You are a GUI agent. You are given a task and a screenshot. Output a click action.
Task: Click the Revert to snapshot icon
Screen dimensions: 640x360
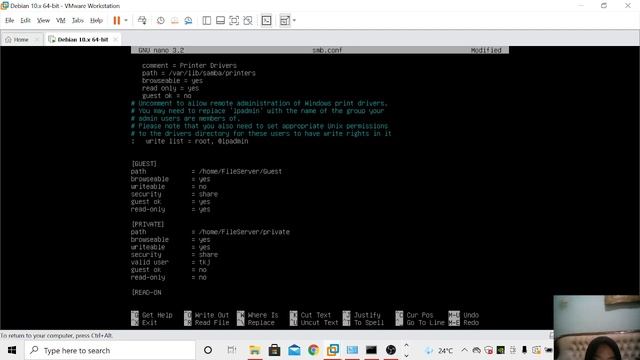[x=174, y=20]
